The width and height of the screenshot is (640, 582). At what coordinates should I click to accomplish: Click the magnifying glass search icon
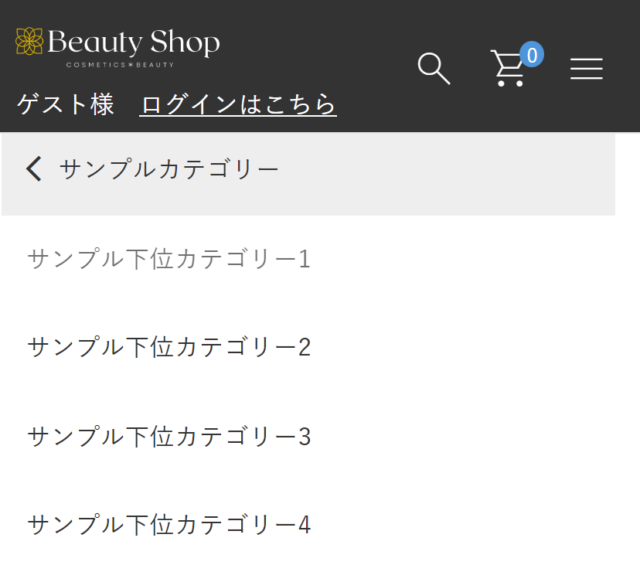pyautogui.click(x=433, y=69)
